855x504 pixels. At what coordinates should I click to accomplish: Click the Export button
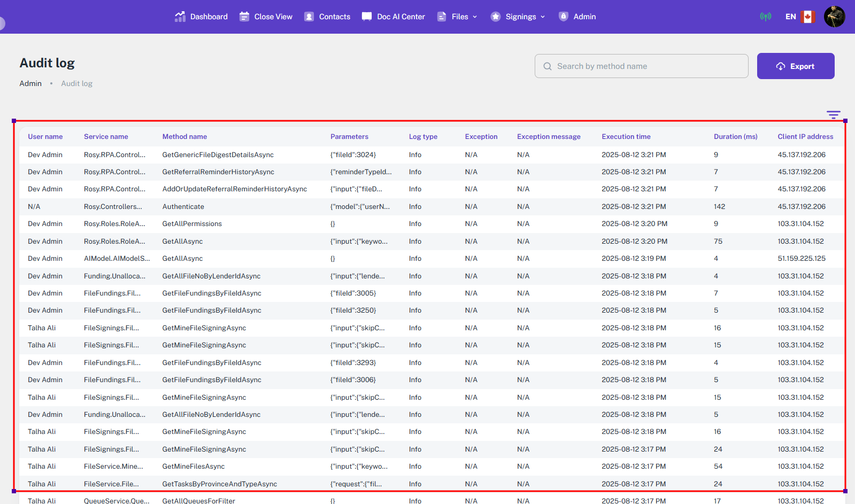796,66
